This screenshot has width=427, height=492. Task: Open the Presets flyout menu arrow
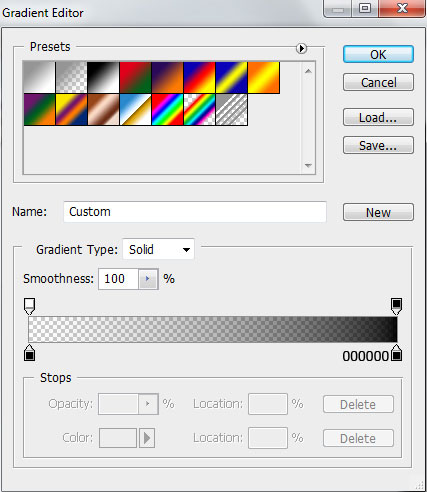[301, 48]
